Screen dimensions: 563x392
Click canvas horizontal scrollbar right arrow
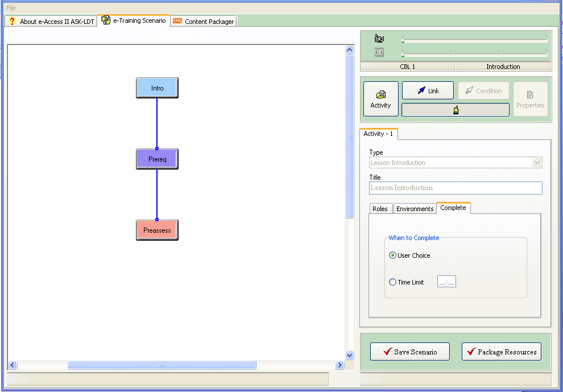click(x=340, y=365)
